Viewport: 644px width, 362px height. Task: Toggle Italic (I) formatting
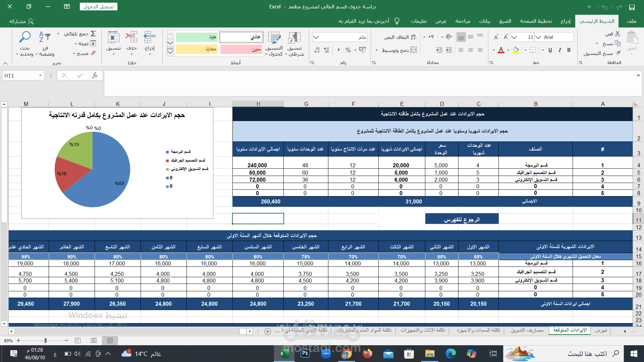(x=559, y=50)
